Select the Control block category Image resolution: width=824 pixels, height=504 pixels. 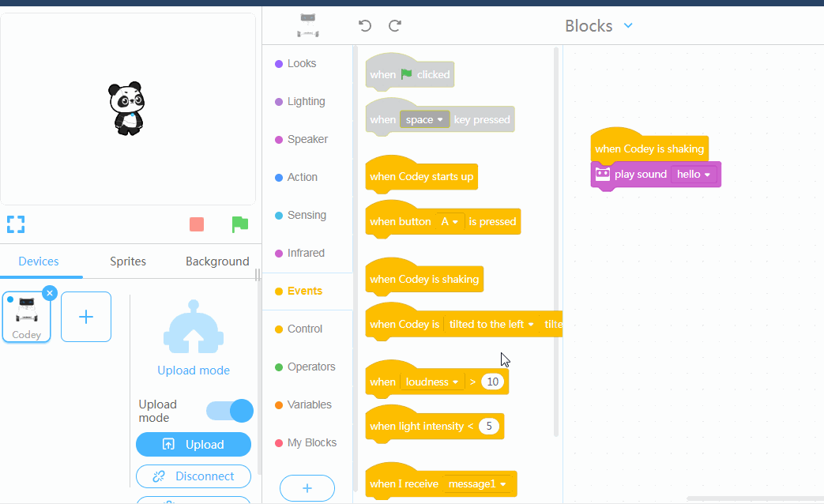click(x=305, y=329)
